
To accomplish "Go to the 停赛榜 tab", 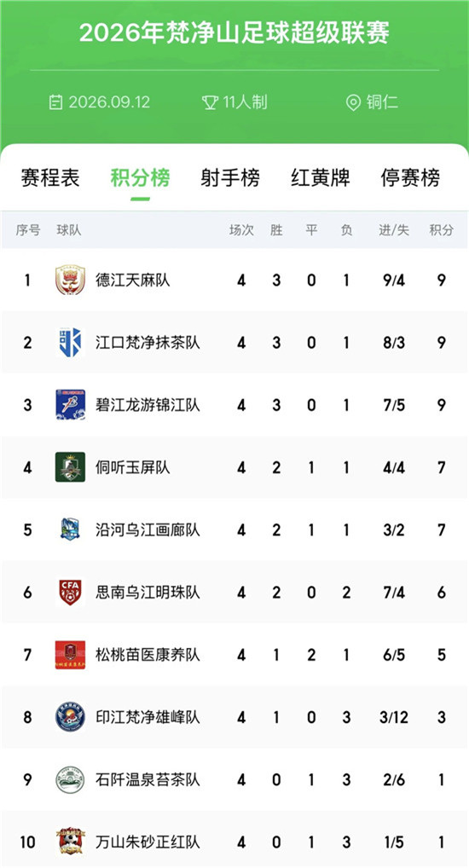I will pos(410,178).
